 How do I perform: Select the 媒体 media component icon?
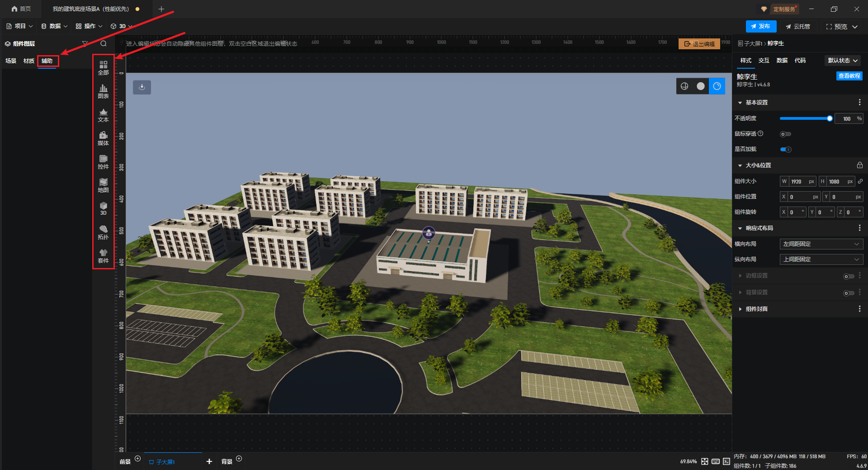103,138
